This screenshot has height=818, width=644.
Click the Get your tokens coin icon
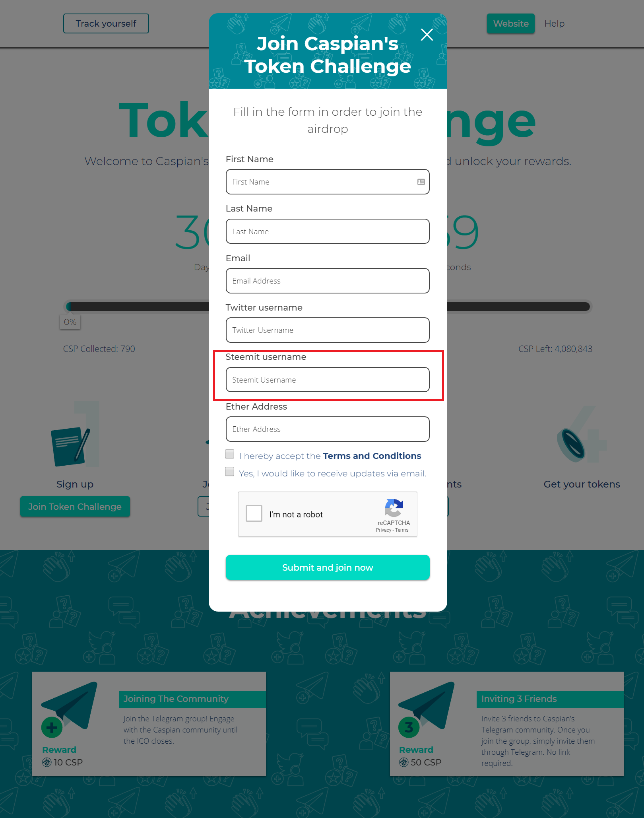tap(571, 445)
